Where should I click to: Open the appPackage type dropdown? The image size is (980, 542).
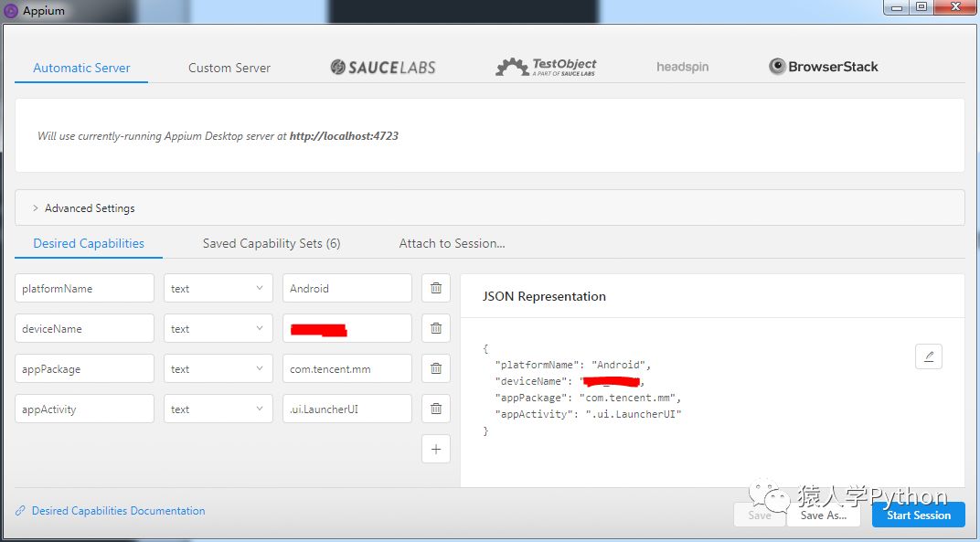coord(218,369)
